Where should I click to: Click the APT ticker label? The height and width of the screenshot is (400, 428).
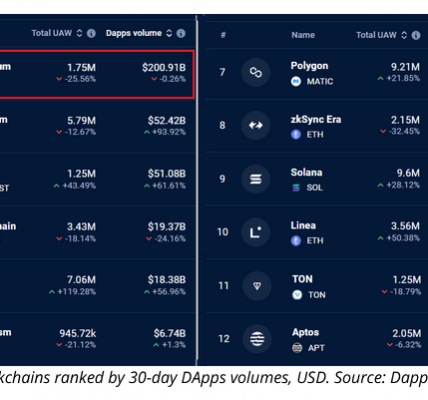pos(316,348)
